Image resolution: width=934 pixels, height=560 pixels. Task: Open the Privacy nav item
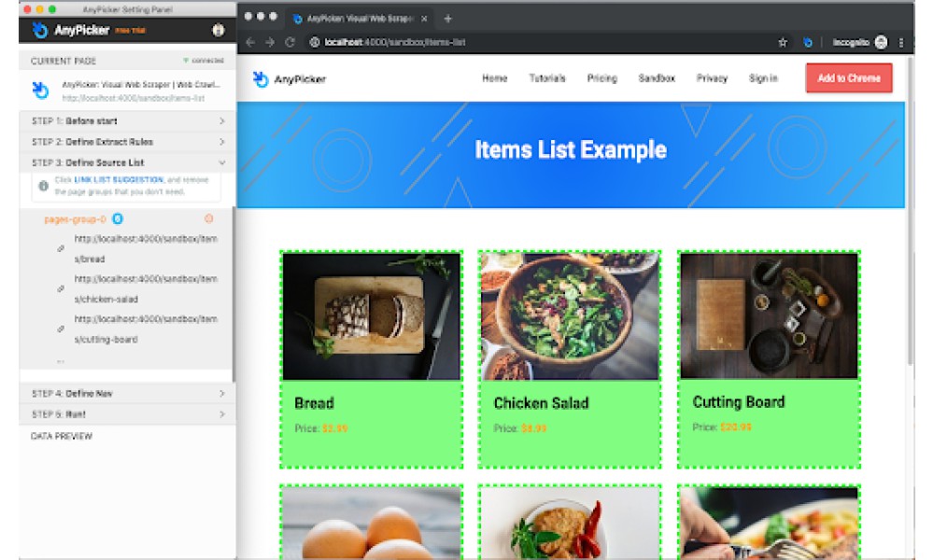pyautogui.click(x=712, y=78)
